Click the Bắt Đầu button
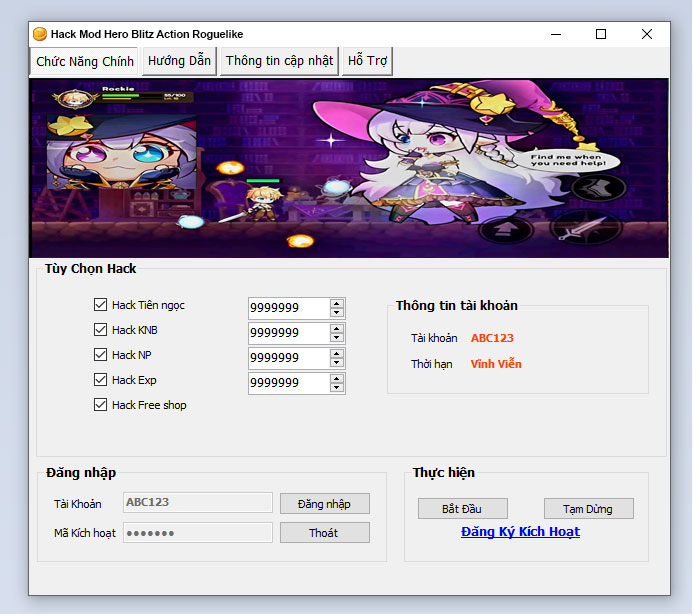 [x=463, y=509]
